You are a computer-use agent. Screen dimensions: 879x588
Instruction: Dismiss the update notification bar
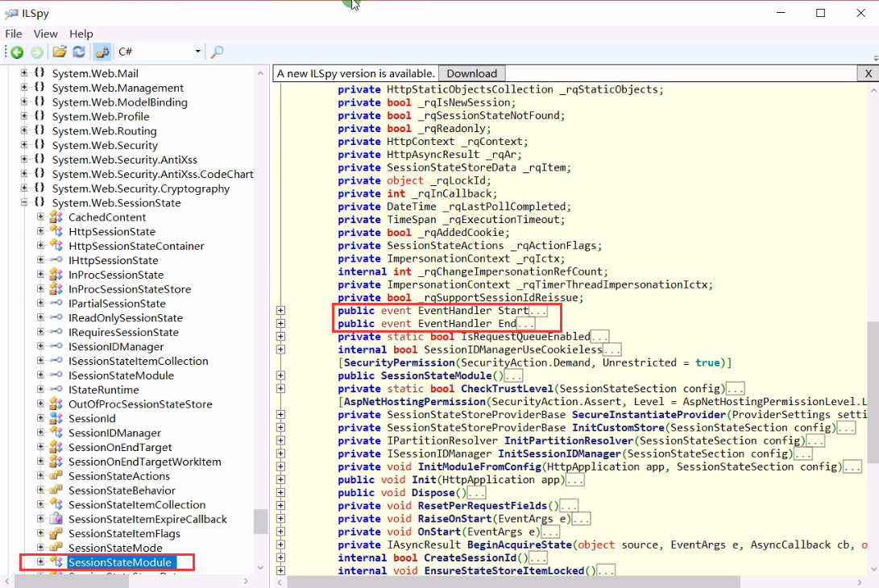tap(868, 73)
